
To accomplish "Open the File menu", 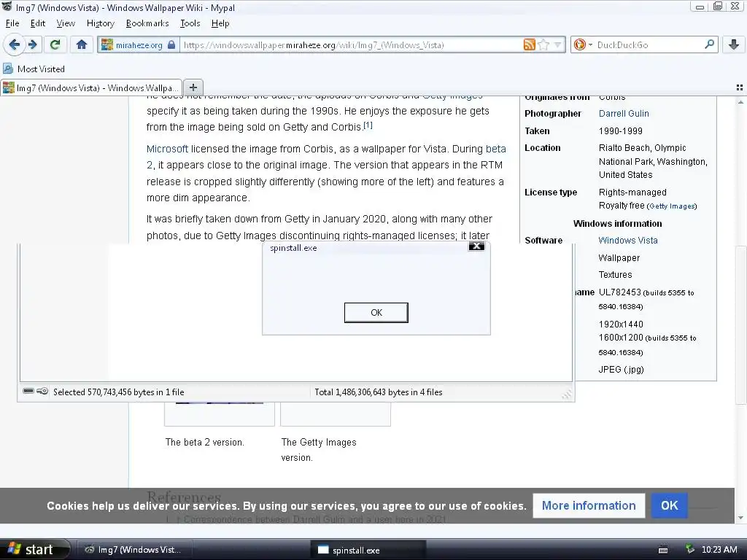I will [x=12, y=23].
